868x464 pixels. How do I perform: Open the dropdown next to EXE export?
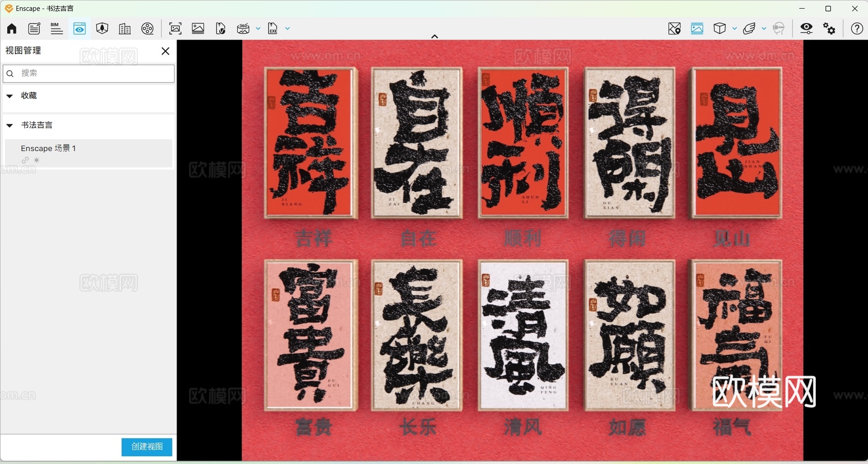(288, 28)
